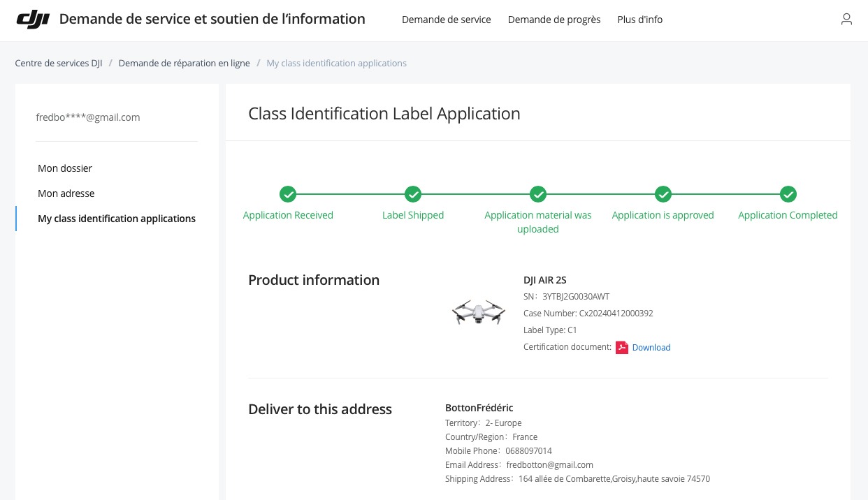Click the Application is approved checkmark
Screen dimensions: 868x500
coord(663,194)
